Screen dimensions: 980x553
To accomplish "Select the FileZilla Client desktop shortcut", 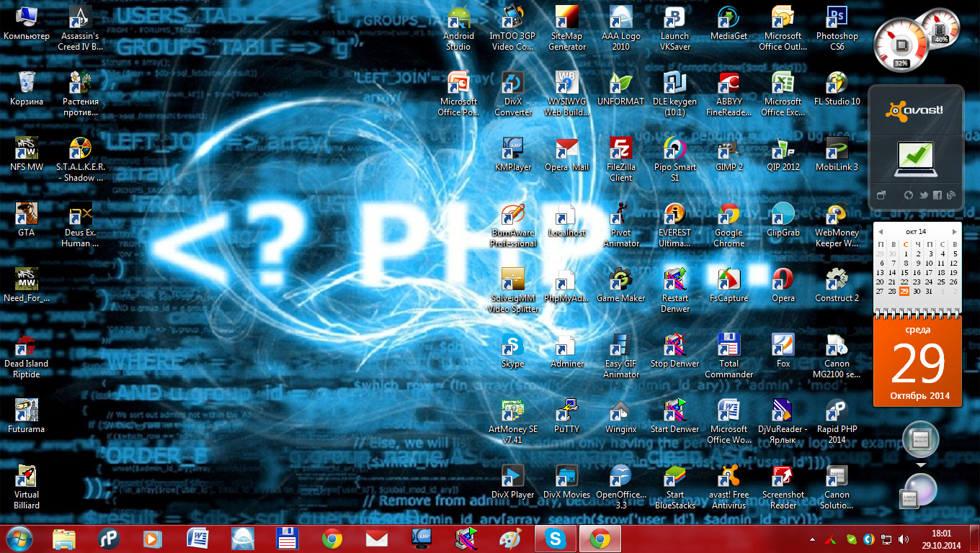I will pyautogui.click(x=620, y=160).
